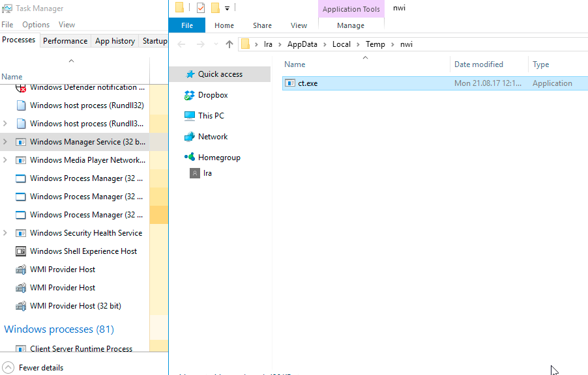The width and height of the screenshot is (588, 375).
Task: Sort files by Date modified column
Action: click(478, 64)
